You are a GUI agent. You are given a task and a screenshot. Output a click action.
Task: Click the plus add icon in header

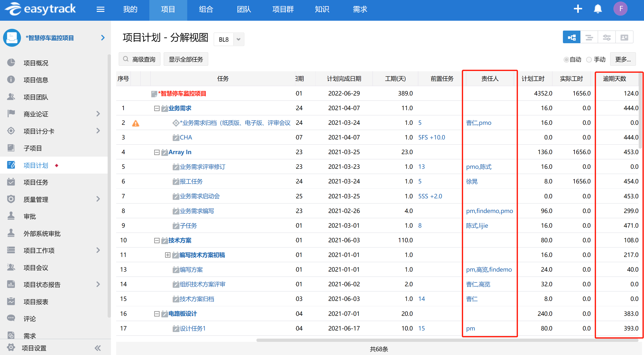point(578,9)
